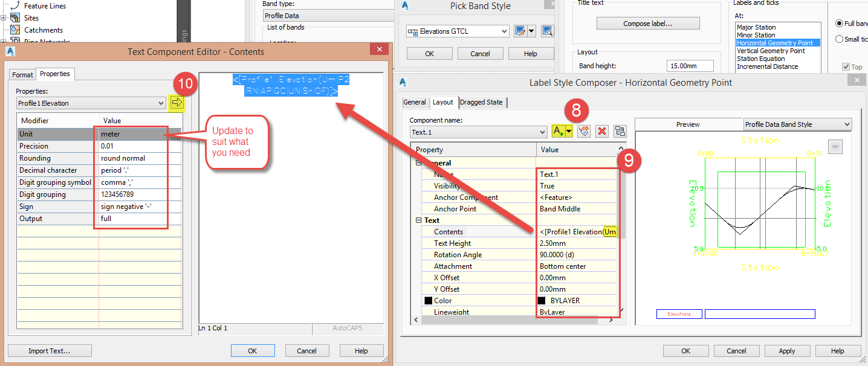This screenshot has height=366, width=868.
Task: Click the Rotation Angle value '90.0000 (d)'
Action: (577, 255)
